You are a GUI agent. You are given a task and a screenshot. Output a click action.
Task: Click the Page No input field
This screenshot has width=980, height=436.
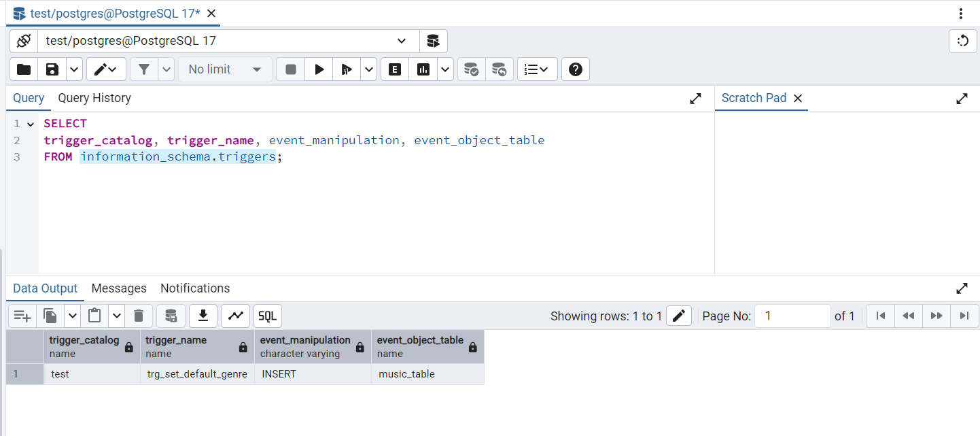[792, 316]
